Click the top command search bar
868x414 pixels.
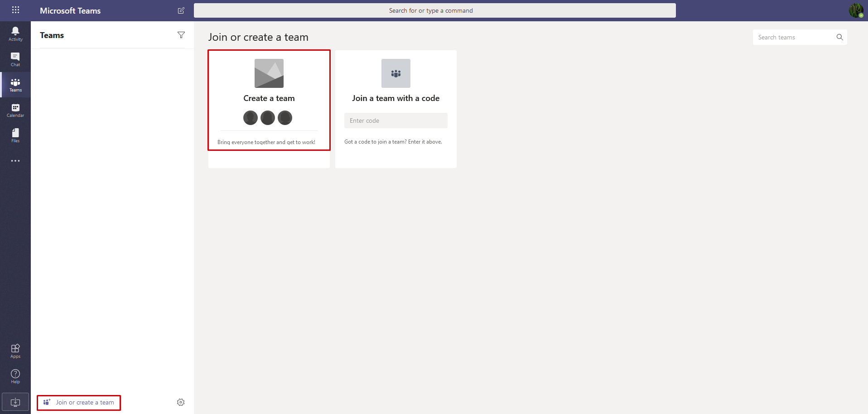point(434,10)
